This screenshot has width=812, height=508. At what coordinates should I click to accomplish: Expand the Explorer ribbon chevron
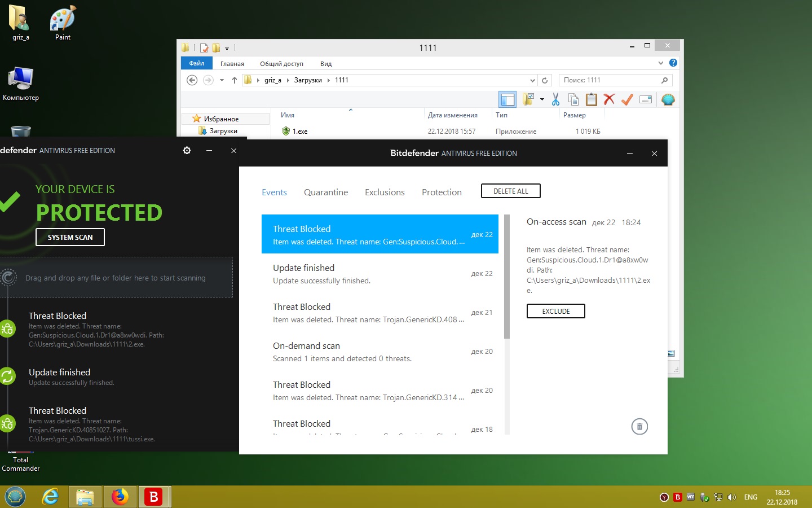click(x=660, y=63)
